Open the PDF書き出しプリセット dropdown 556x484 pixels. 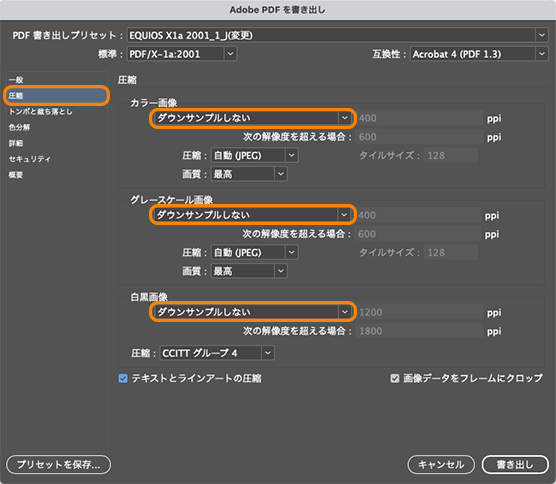coord(337,35)
